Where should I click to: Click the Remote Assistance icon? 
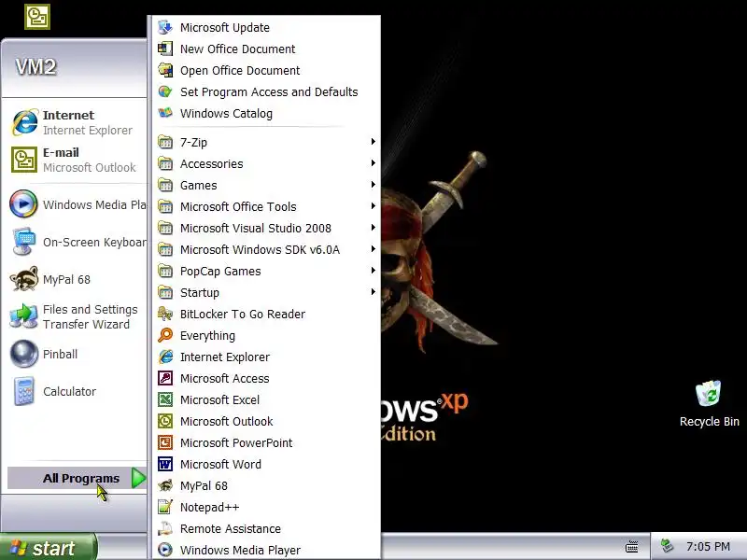point(165,528)
